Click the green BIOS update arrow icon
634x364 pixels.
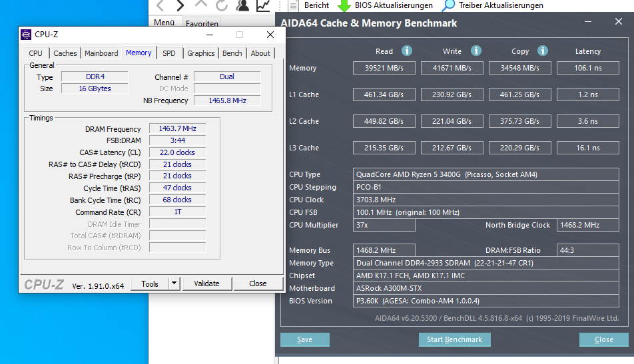[x=344, y=5]
